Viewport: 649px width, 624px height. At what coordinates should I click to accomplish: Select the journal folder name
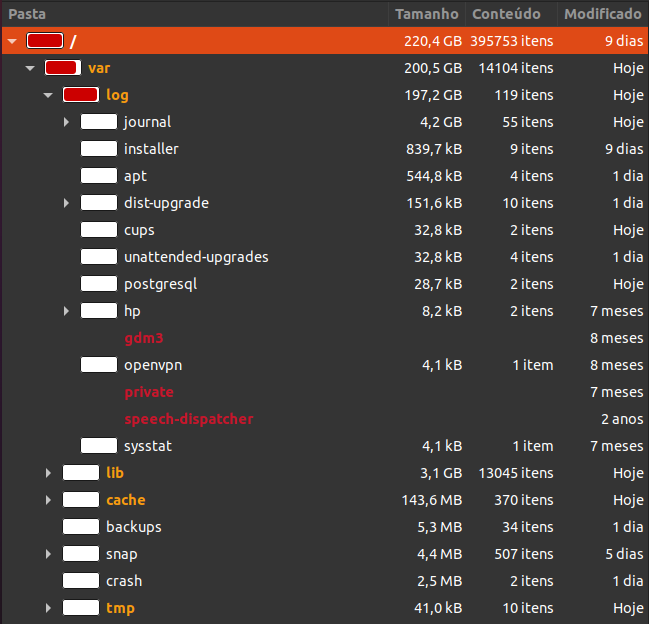click(147, 122)
